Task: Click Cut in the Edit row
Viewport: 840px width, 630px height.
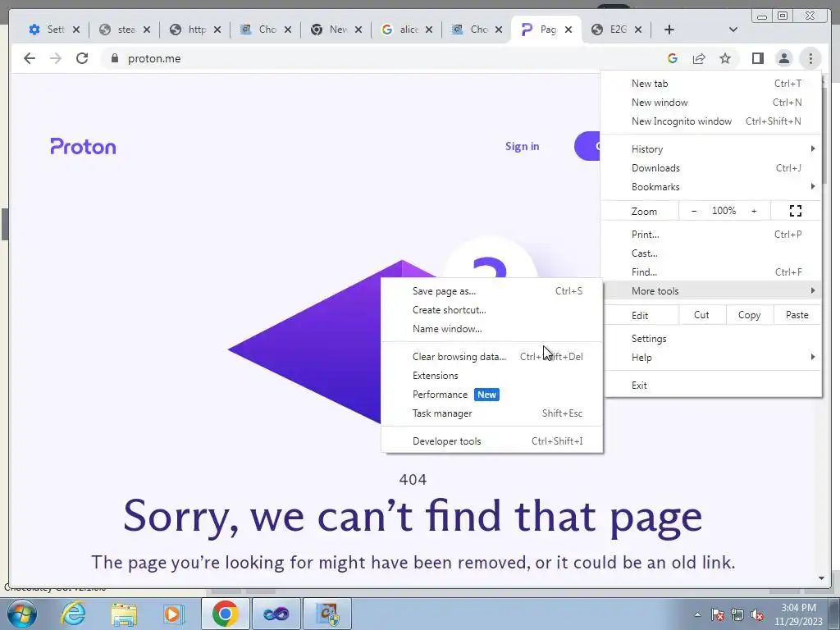Action: pos(702,315)
